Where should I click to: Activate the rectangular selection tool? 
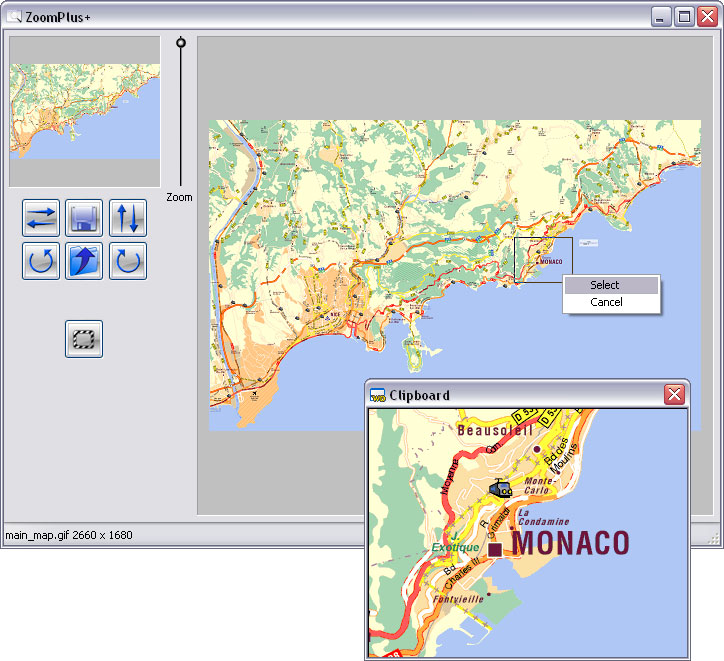[84, 339]
